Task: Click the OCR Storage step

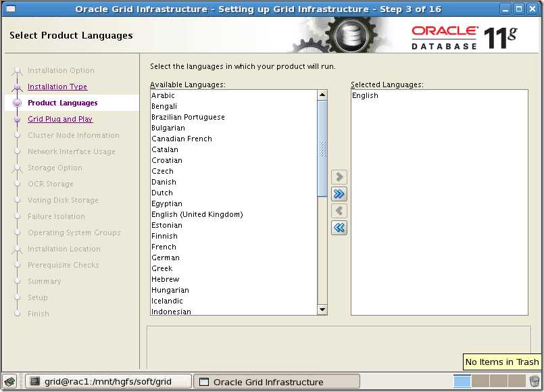Action: tap(50, 184)
